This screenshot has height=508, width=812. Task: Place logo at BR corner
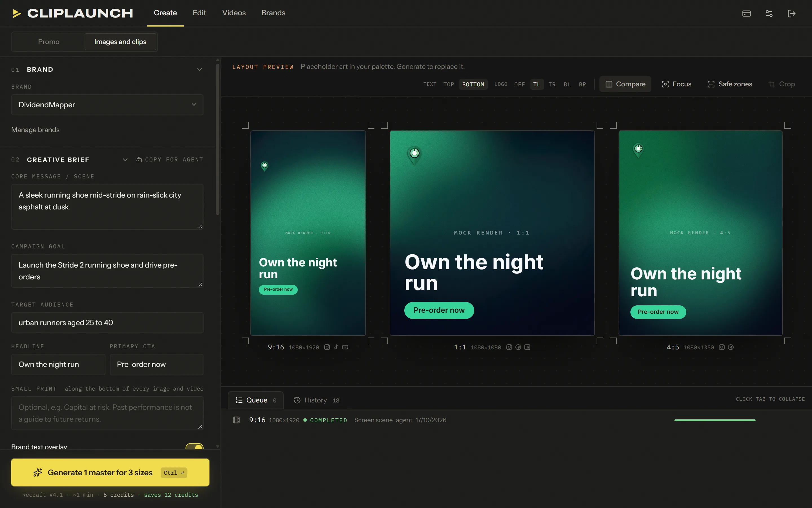[x=582, y=84]
